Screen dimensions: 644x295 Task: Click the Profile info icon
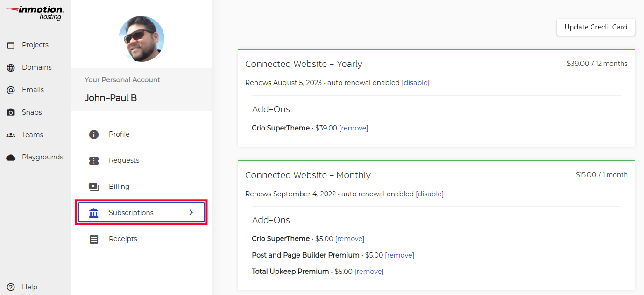[x=94, y=135]
